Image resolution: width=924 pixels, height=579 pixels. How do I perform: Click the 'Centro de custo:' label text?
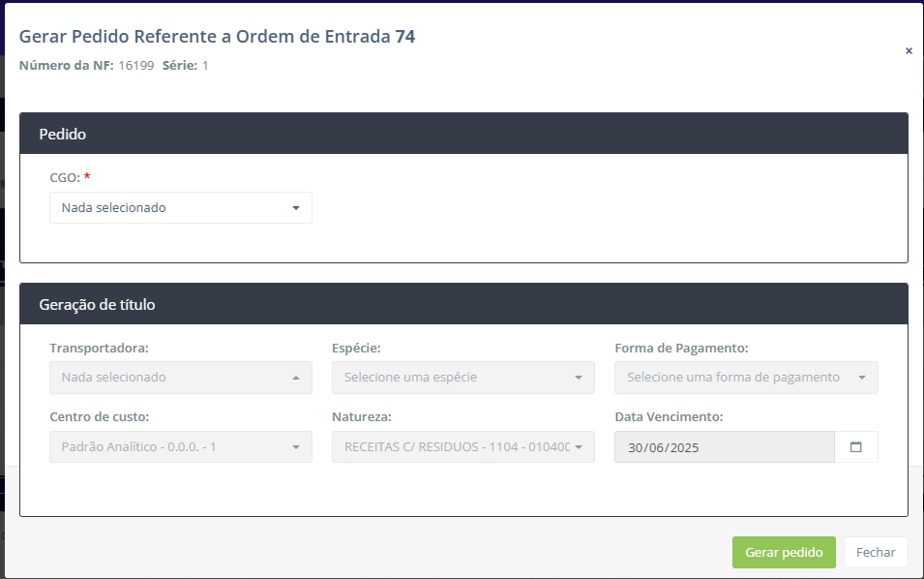point(99,417)
